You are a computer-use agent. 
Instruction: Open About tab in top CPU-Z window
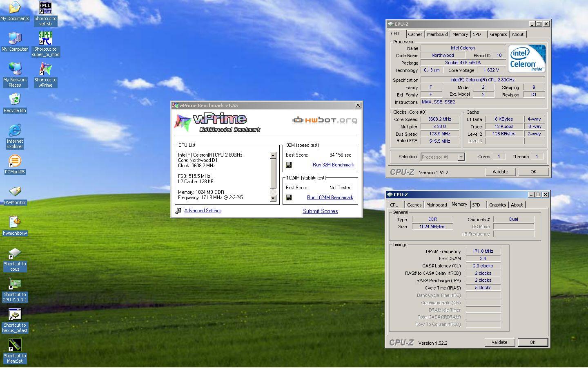click(517, 34)
